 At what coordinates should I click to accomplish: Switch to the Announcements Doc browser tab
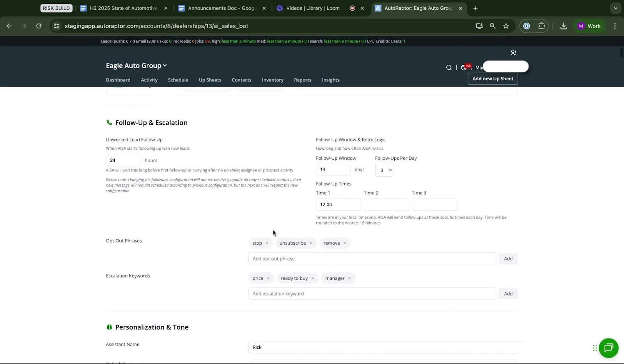(221, 8)
